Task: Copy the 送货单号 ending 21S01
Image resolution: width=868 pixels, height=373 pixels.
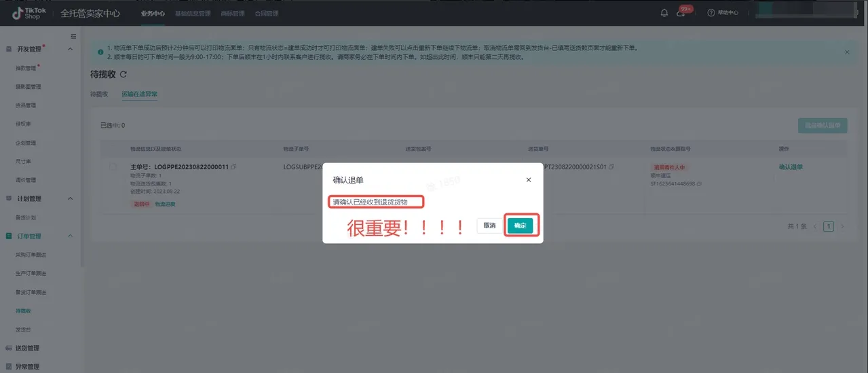Action: coord(611,166)
